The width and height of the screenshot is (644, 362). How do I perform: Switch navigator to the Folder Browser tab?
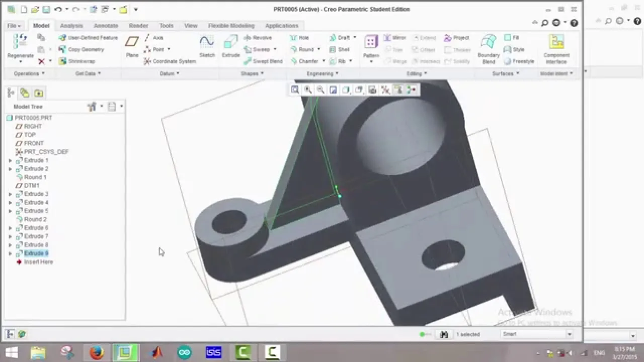25,93
